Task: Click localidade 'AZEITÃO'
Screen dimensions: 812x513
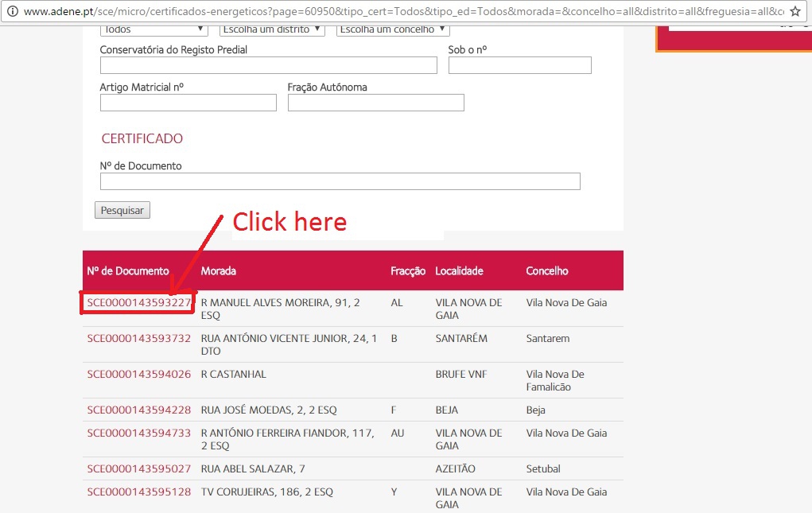Action: [455, 468]
